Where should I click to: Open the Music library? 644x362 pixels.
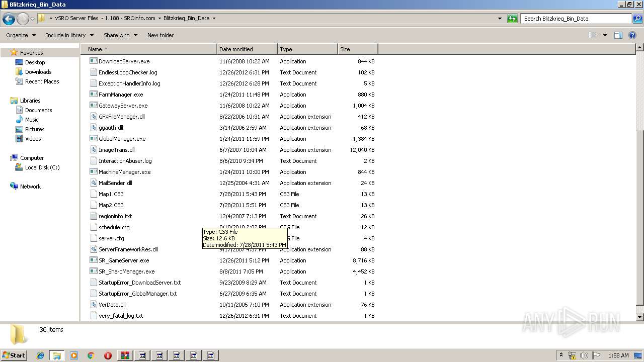[32, 120]
